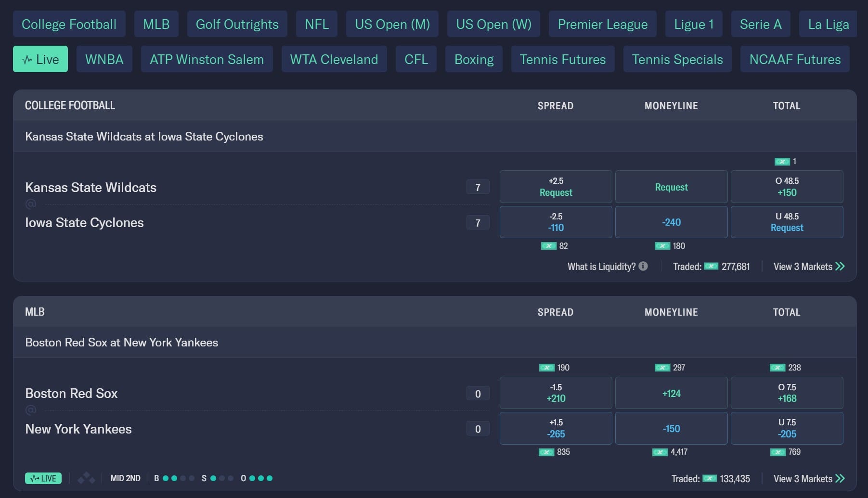This screenshot has width=868, height=498.
Task: Click the baseball diamond bases icon
Action: (86, 478)
